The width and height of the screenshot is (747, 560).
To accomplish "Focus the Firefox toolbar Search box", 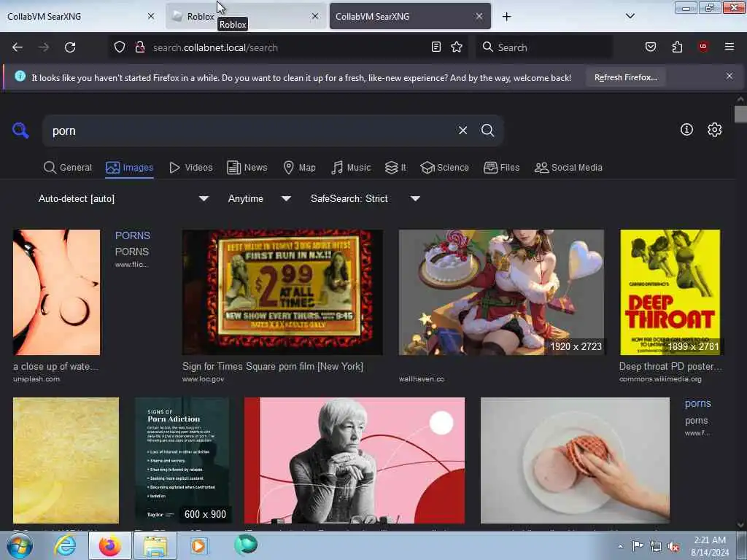I will (544, 47).
